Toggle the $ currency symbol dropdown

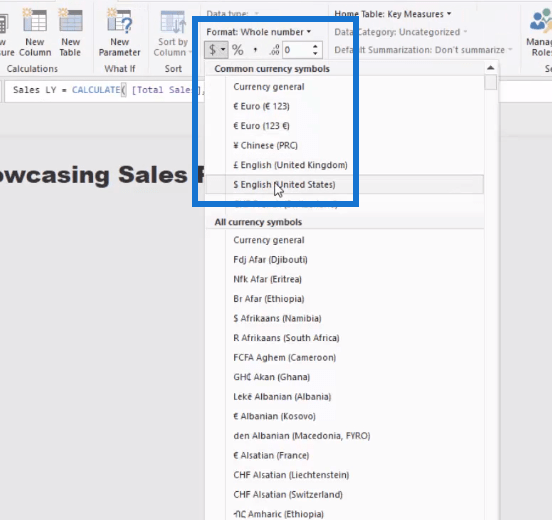pos(216,50)
